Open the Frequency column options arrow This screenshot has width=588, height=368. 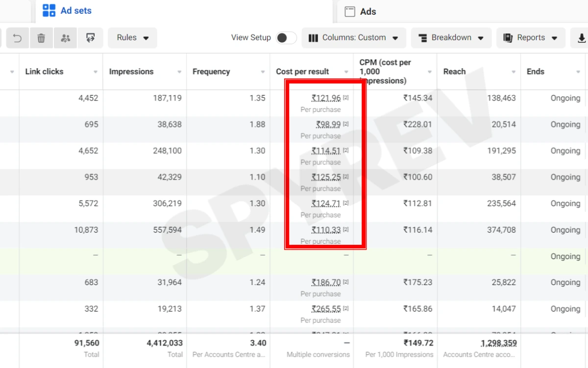[263, 72]
